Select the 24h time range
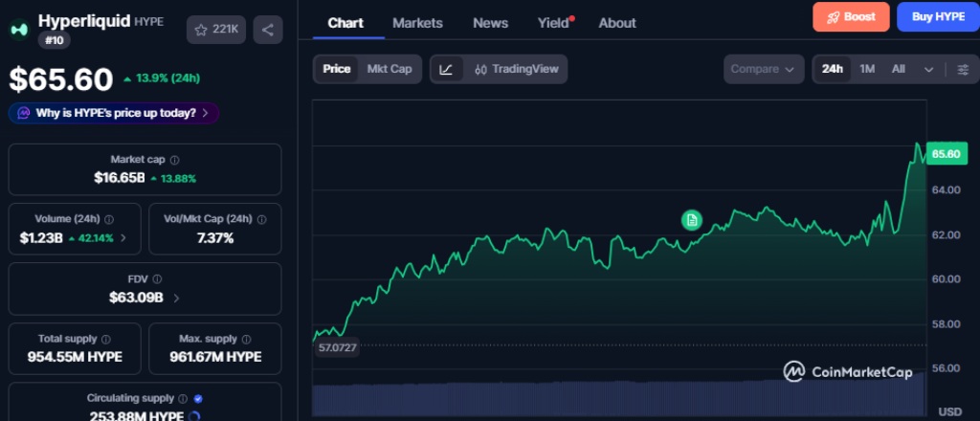This screenshot has width=980, height=421. pos(832,69)
